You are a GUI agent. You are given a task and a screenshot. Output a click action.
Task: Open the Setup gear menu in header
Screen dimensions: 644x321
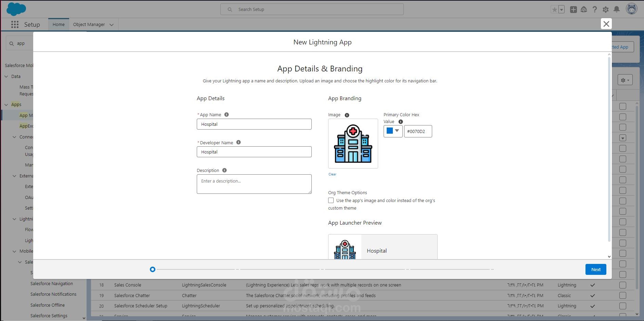(x=606, y=10)
